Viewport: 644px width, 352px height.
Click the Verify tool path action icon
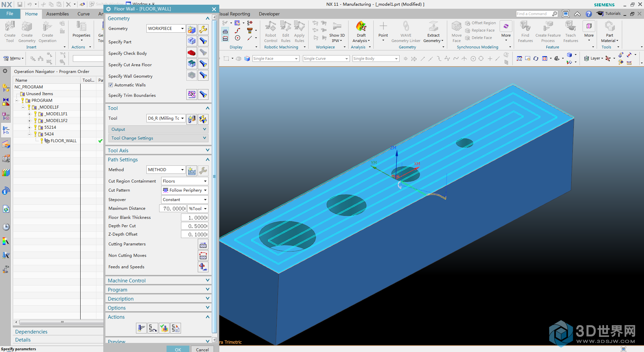[164, 328]
